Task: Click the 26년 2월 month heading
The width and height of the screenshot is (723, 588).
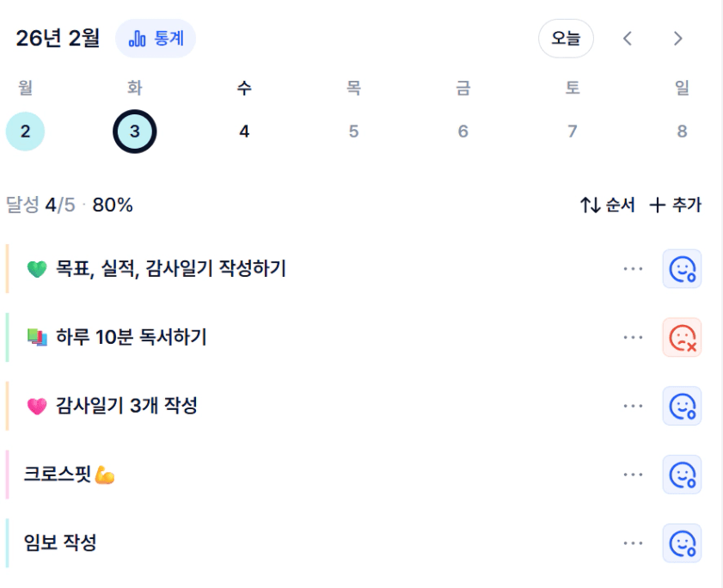Action: point(58,39)
